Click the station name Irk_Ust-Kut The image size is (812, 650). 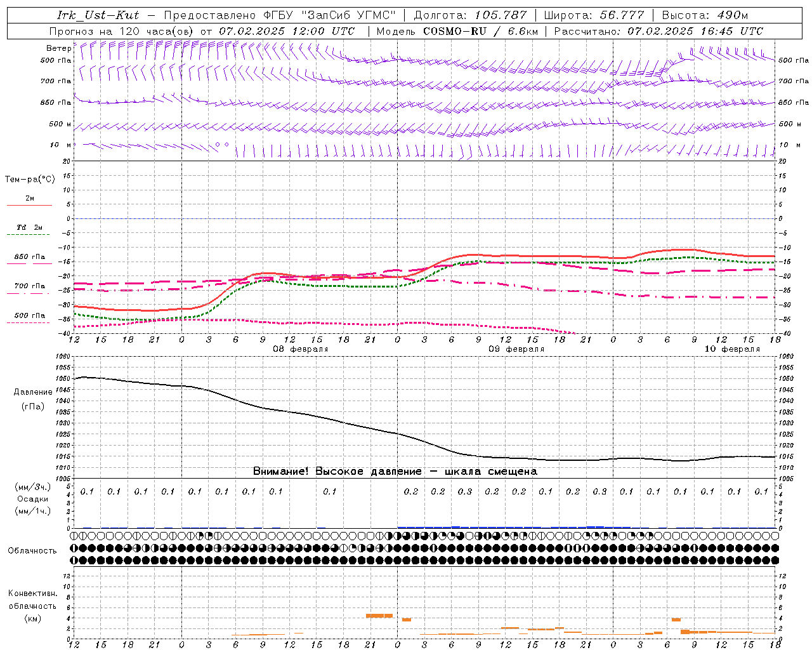97,15
